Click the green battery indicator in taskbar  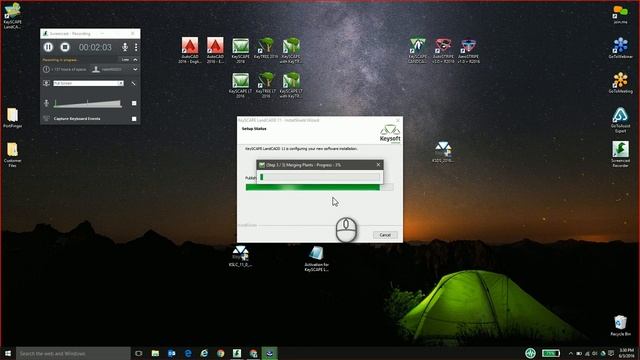click(551, 353)
